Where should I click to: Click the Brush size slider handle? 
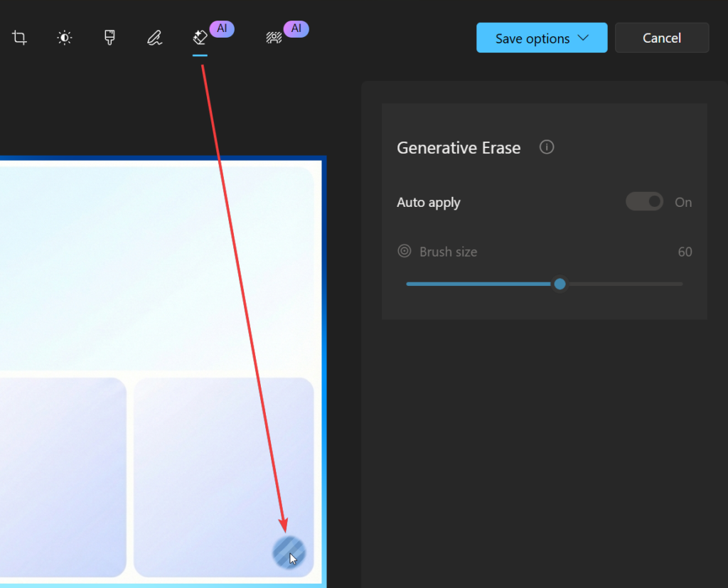pos(560,284)
